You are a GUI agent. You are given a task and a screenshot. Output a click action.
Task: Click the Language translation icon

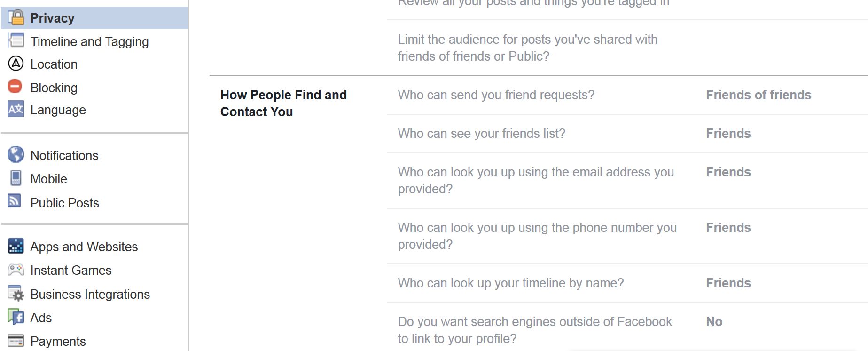[16, 109]
